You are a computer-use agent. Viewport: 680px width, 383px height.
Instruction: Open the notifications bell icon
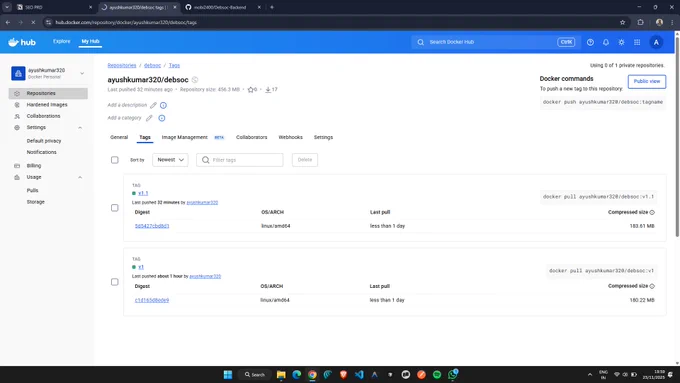pos(606,42)
